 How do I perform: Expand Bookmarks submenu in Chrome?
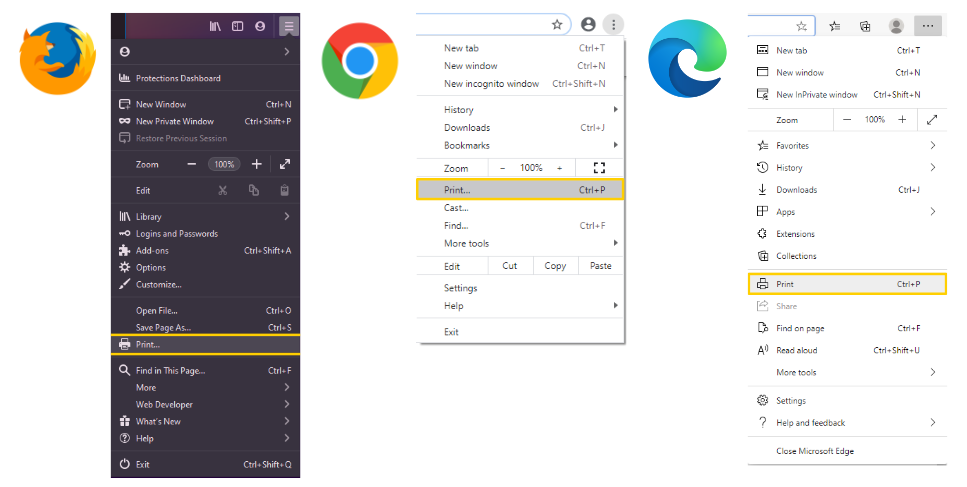click(521, 145)
